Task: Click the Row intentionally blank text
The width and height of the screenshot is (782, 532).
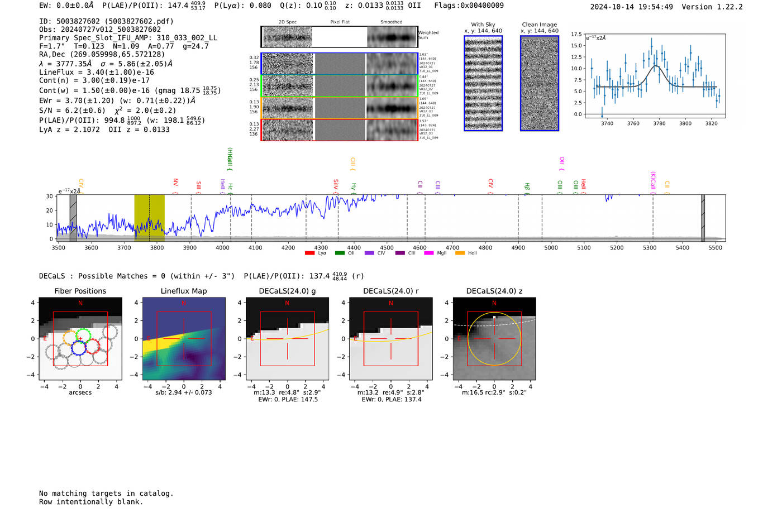Action: pos(91,502)
